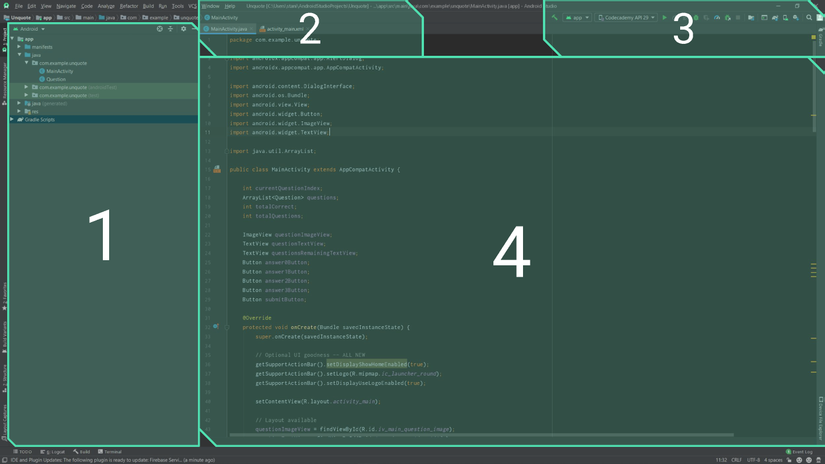Click CRLF line separator in status bar
Viewport: 825px width, 464px height.
[x=736, y=460]
